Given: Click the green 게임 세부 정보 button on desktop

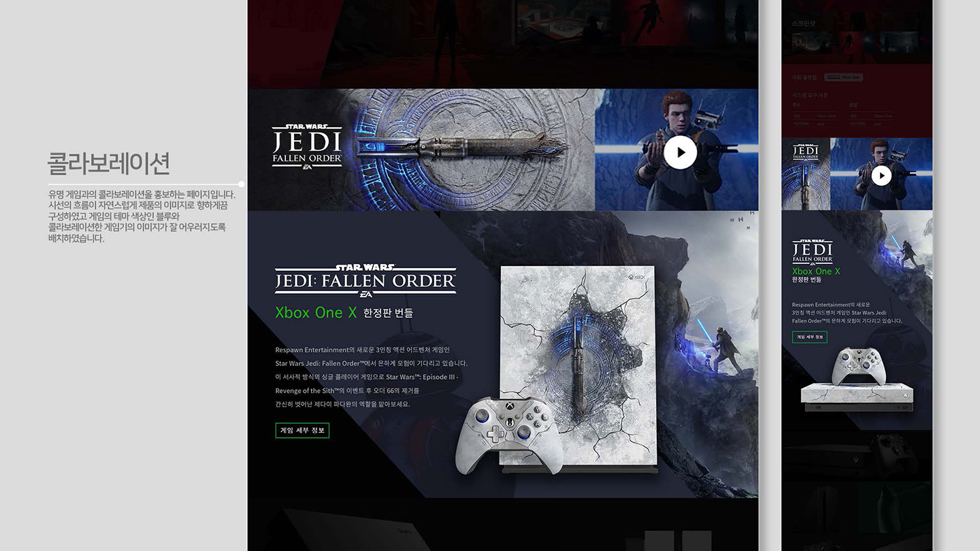Looking at the screenshot, I should (302, 430).
